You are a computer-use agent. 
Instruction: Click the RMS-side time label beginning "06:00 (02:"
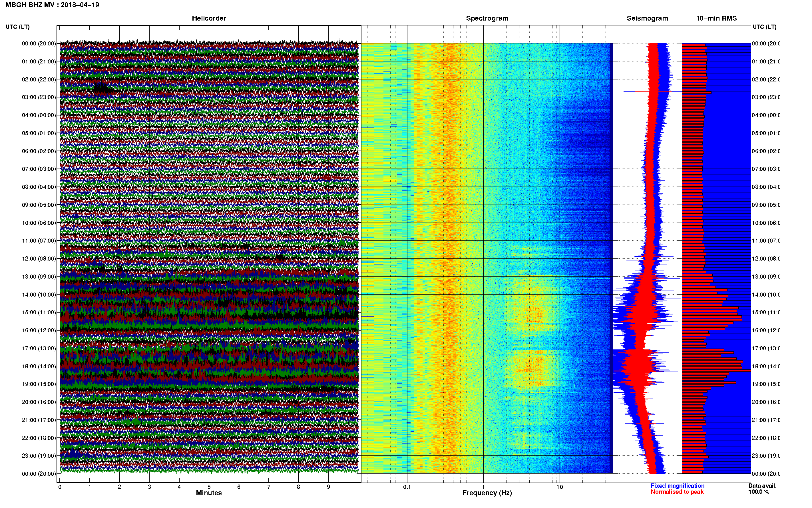pos(766,151)
